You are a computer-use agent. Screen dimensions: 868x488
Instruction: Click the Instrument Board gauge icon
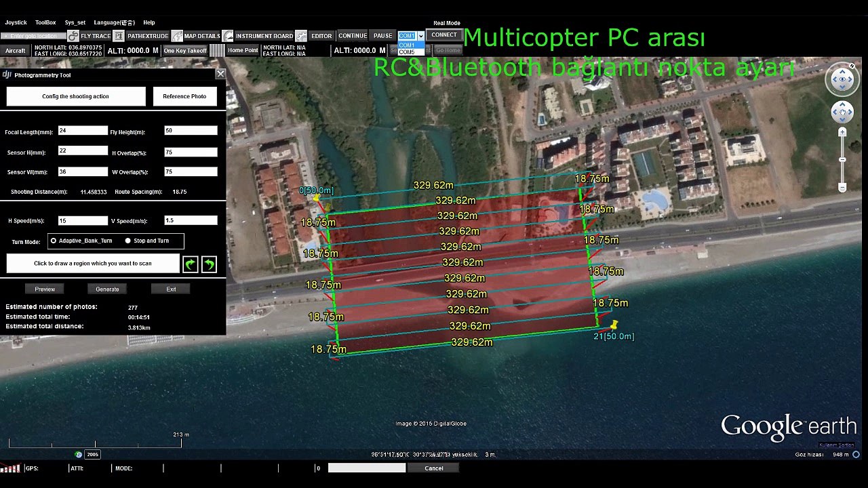coord(228,35)
